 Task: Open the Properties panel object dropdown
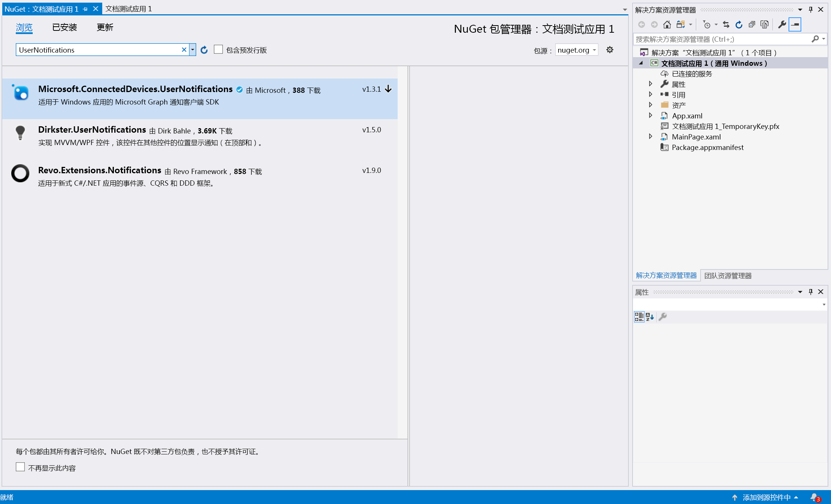(x=823, y=304)
